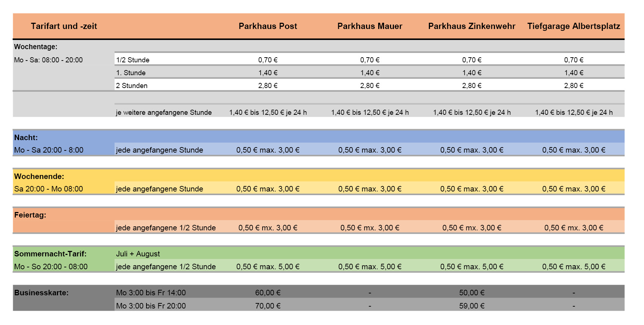The width and height of the screenshot is (644, 325).
Task: Select the 'Mo 3:00 bis Fr 20:00' text
Action: [x=151, y=306]
